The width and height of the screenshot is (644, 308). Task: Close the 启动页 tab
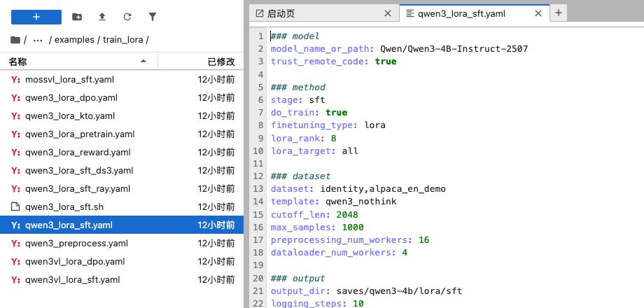coord(387,13)
